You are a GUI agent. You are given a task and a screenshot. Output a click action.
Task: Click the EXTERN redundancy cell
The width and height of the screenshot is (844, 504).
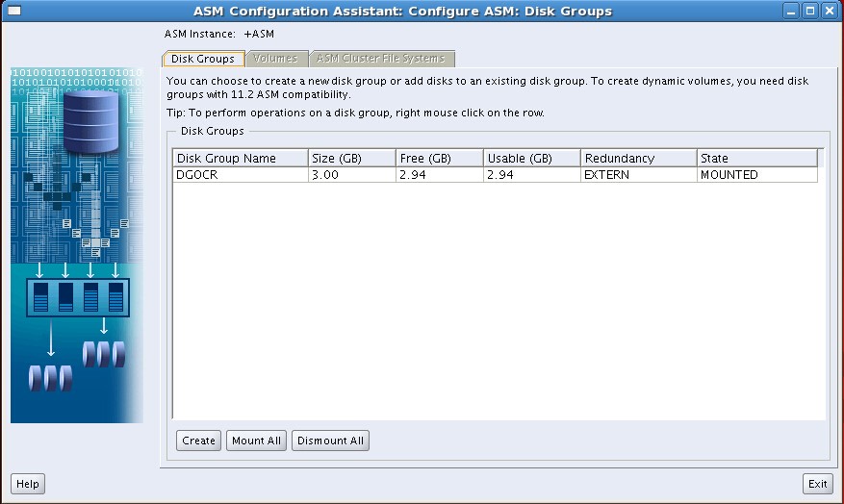[x=638, y=175]
